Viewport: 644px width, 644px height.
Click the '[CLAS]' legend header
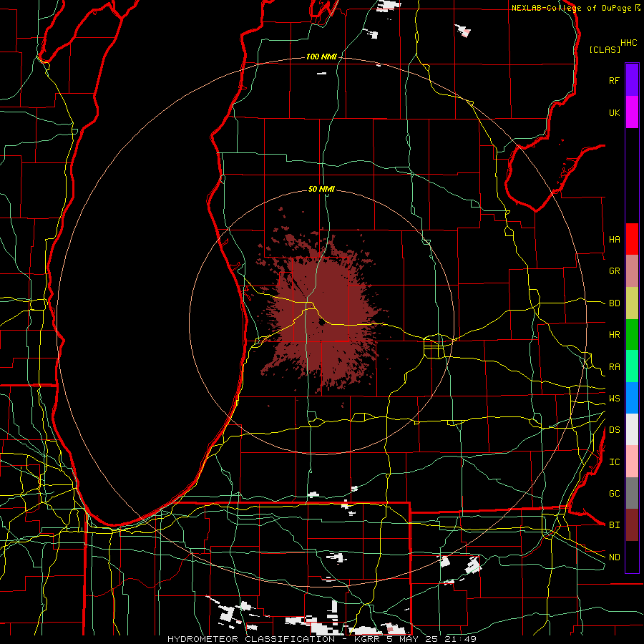point(605,49)
